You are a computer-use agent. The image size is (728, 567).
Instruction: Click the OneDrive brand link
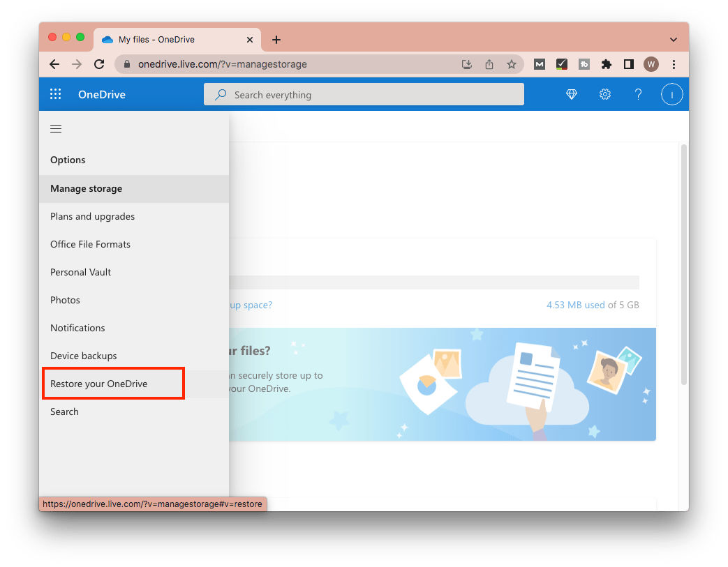[x=102, y=95]
